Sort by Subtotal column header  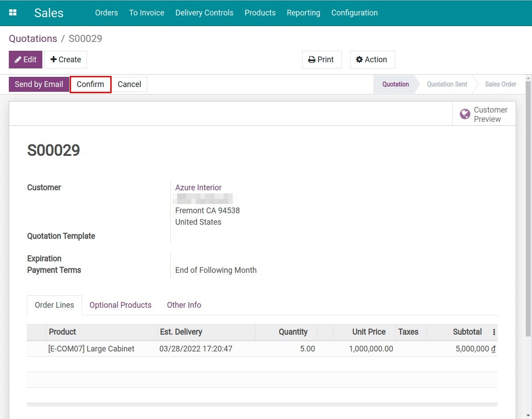click(458, 332)
